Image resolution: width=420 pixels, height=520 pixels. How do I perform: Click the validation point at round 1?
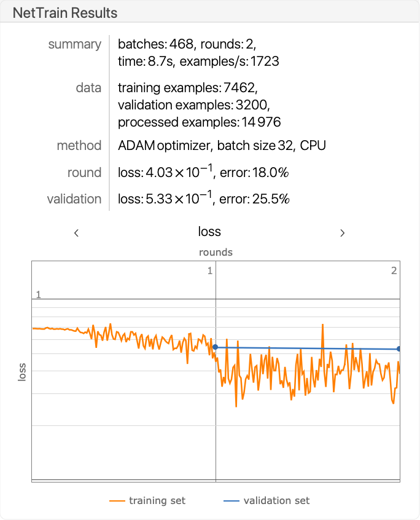coord(216,347)
